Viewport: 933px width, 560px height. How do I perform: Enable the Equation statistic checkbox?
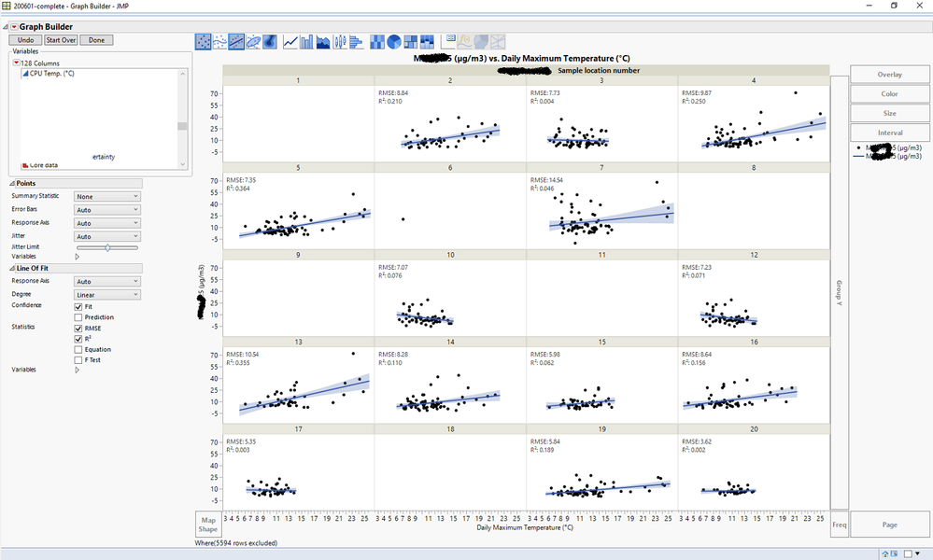click(78, 349)
